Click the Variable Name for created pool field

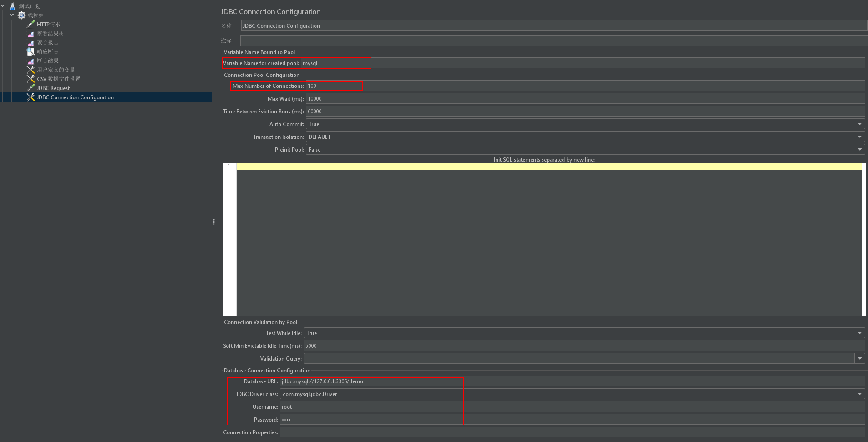coord(583,63)
